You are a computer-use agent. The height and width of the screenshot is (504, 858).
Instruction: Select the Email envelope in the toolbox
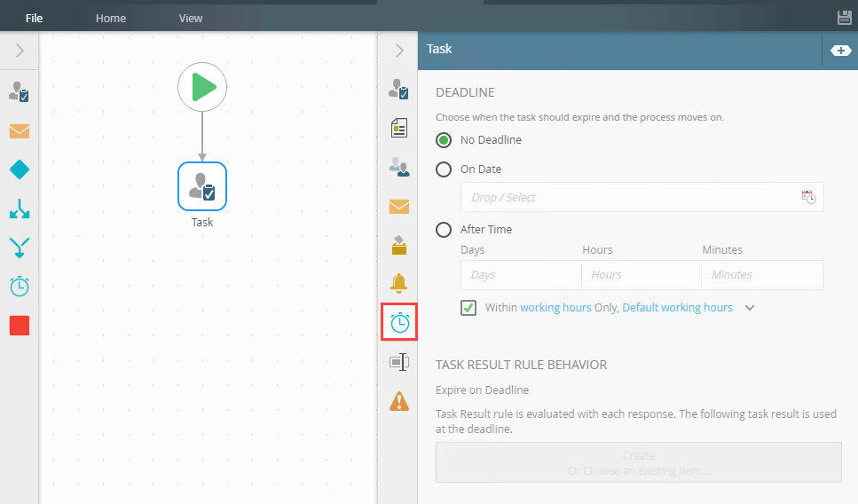tap(20, 131)
